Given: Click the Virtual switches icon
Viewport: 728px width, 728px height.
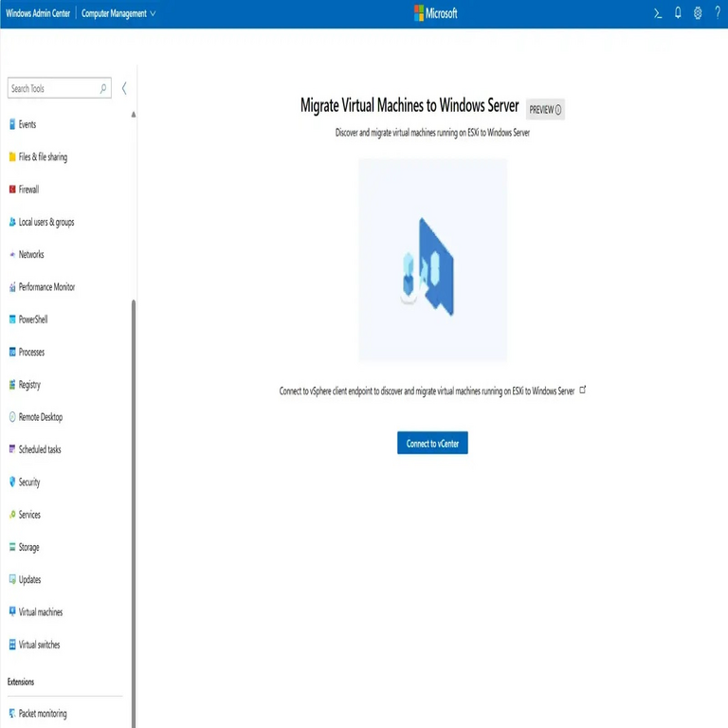Looking at the screenshot, I should coord(12,645).
